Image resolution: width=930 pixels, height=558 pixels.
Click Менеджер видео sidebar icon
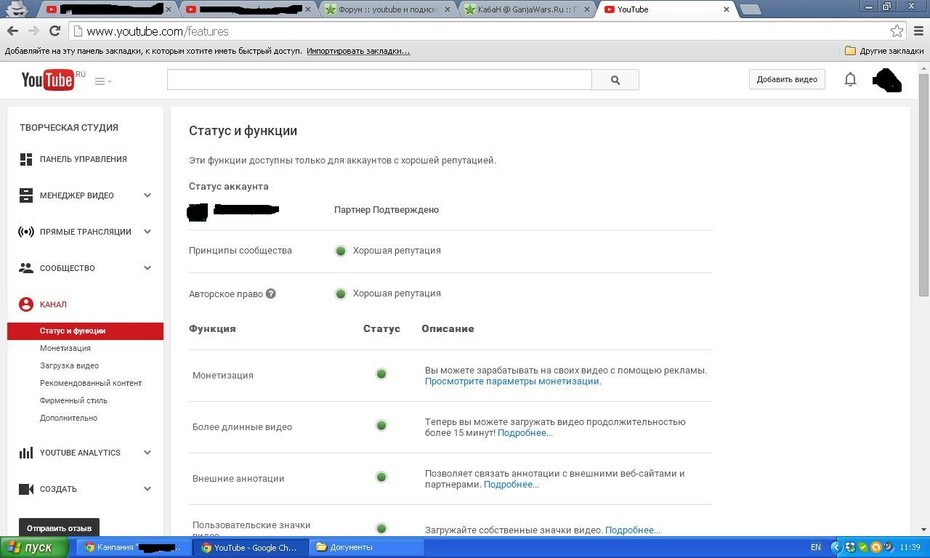click(x=26, y=195)
